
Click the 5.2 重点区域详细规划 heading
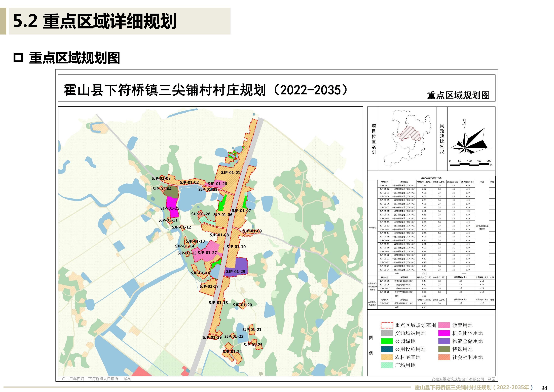click(95, 21)
